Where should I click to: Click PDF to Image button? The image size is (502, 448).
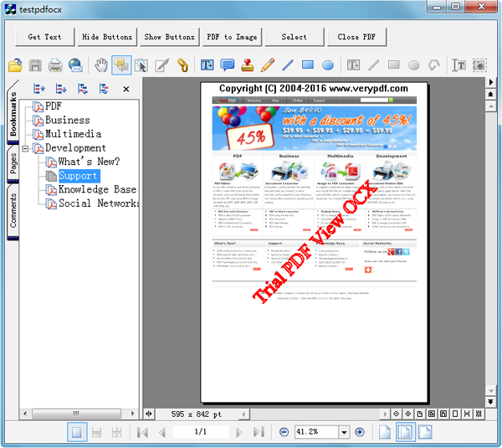click(x=232, y=37)
